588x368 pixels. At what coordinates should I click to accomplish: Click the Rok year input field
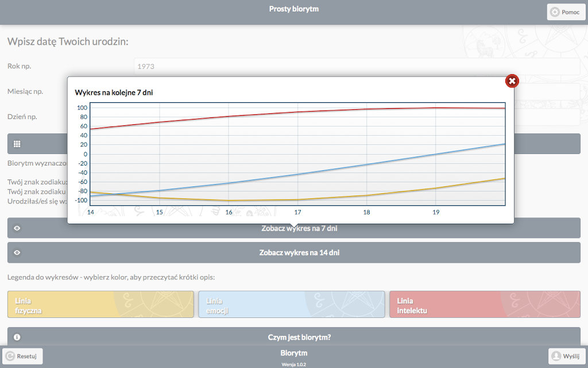click(357, 67)
